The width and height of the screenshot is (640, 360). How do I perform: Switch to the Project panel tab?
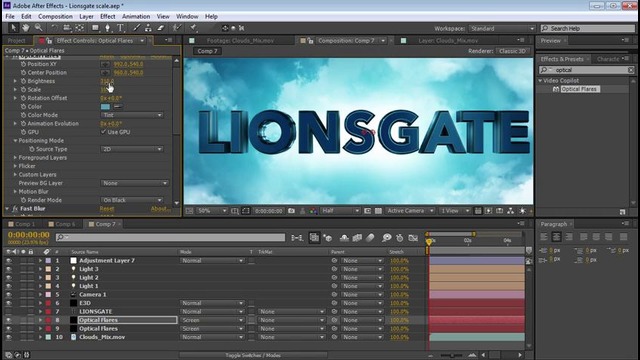click(x=16, y=41)
